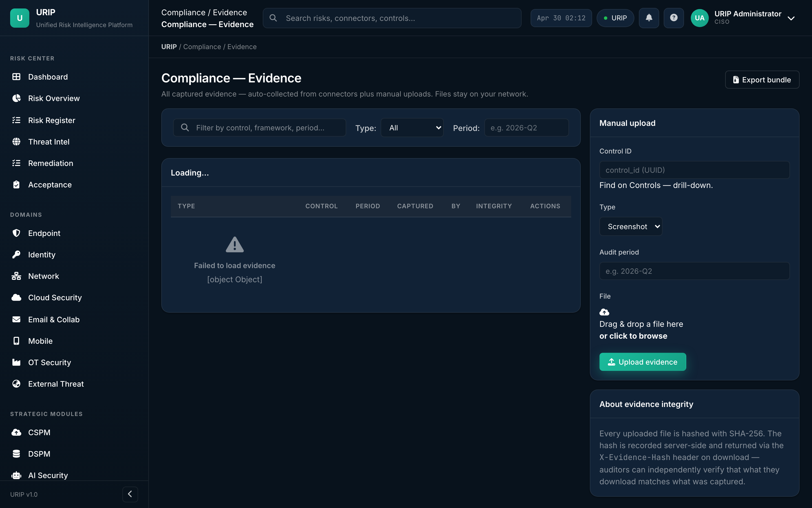Click the Mobile phone icon

pyautogui.click(x=16, y=341)
